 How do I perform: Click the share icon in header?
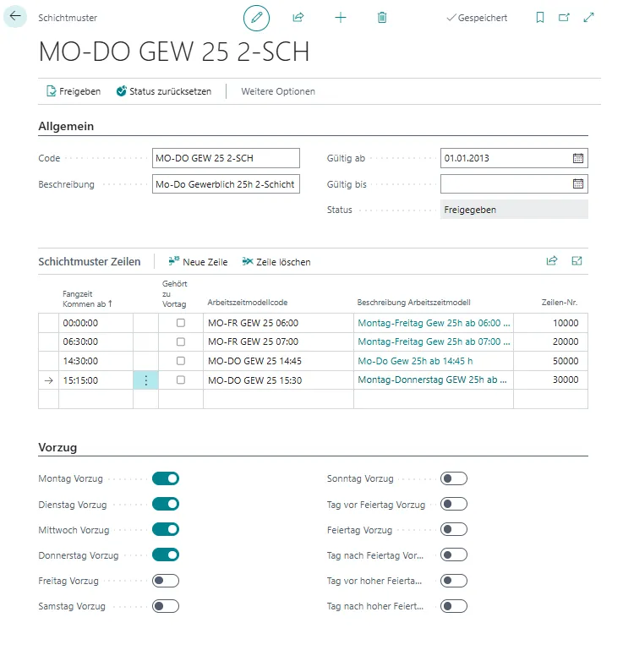pyautogui.click(x=298, y=18)
